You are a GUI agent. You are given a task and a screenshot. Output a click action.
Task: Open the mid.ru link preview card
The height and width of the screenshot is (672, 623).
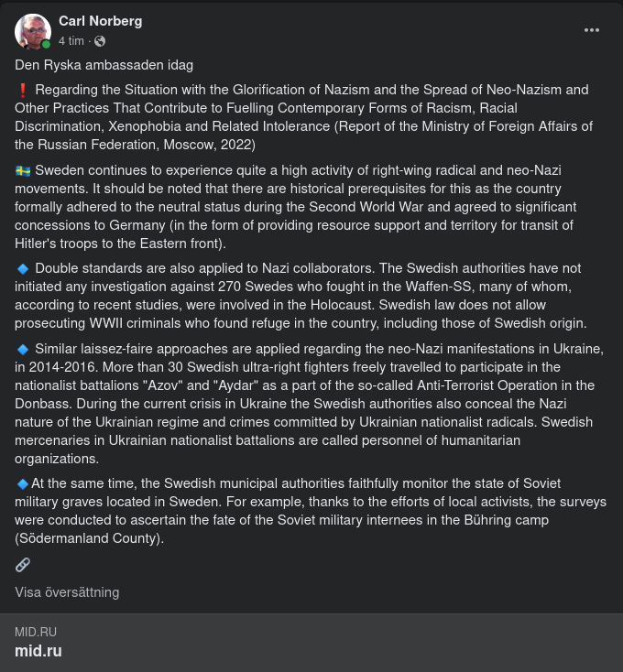point(311,643)
